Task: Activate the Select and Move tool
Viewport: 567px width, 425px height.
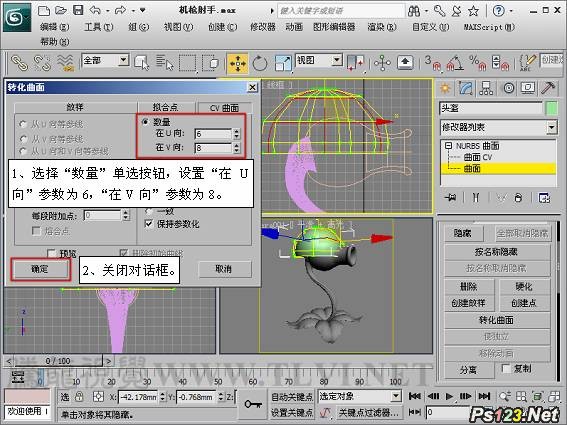Action: 238,63
